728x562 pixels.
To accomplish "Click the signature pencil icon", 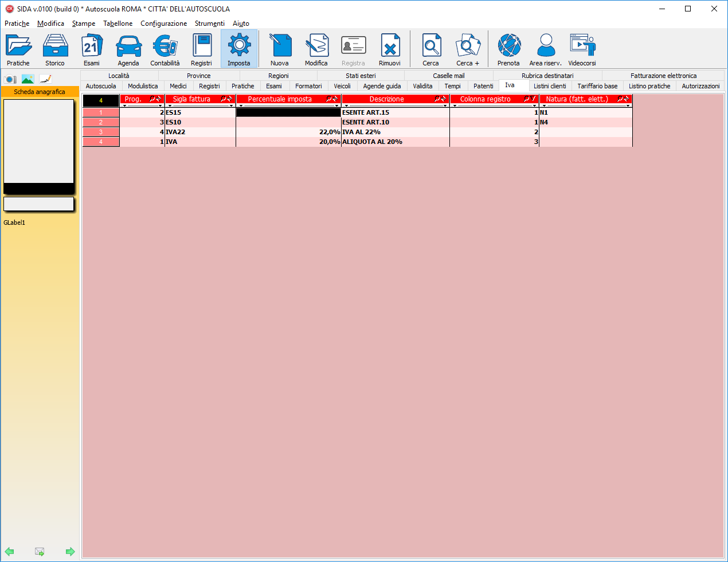I will (x=45, y=79).
